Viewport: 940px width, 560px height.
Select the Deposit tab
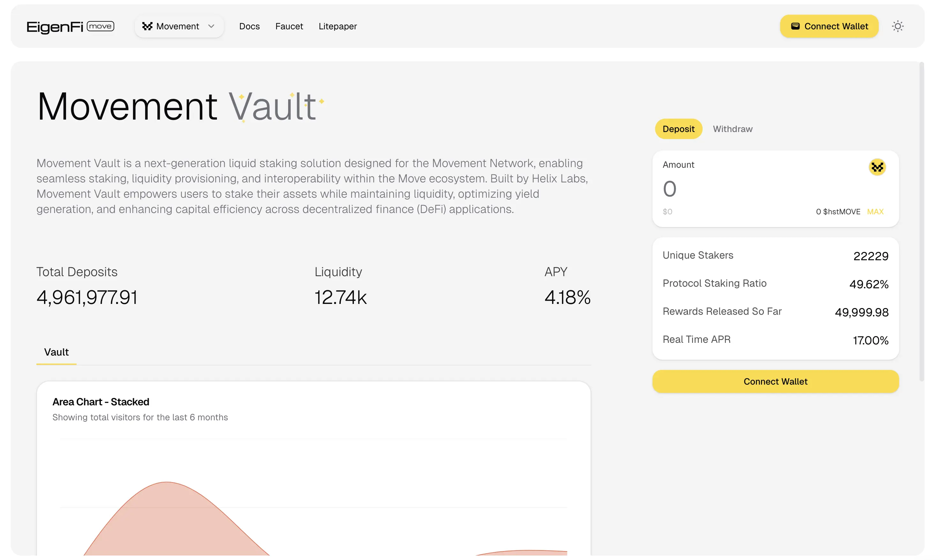(678, 129)
